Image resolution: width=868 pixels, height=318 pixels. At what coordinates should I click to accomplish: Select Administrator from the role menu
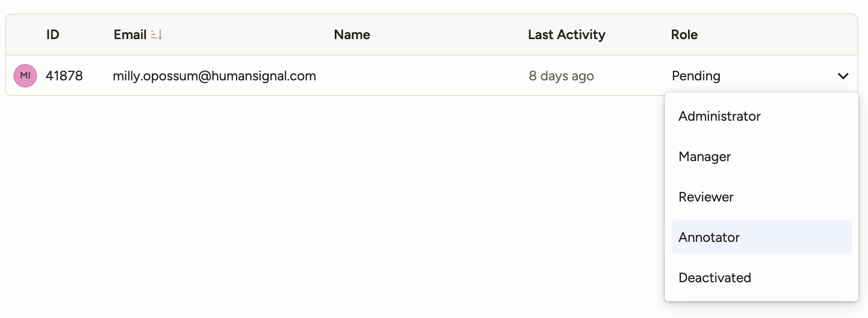(x=720, y=116)
